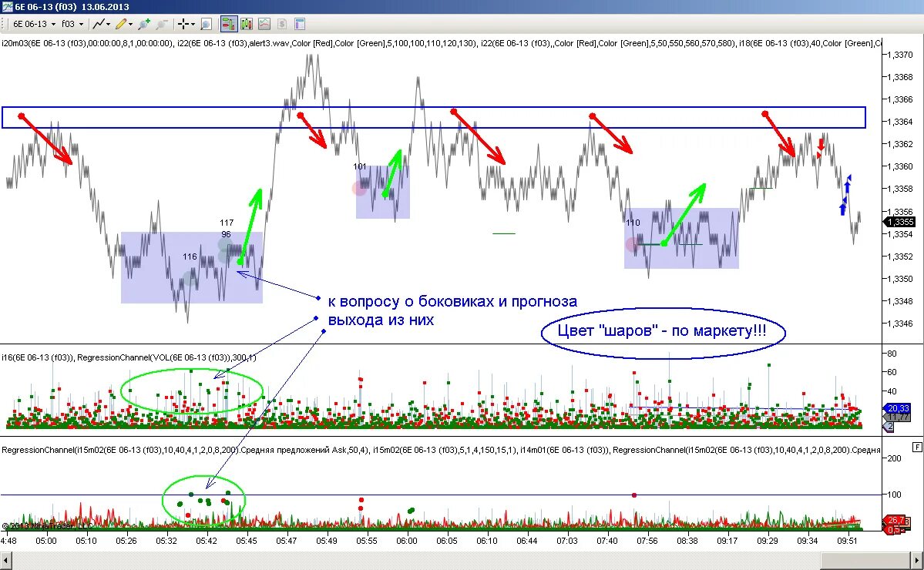The image size is (924, 570).
Task: Click the zoom in magnifier icon
Action: pyautogui.click(x=143, y=24)
